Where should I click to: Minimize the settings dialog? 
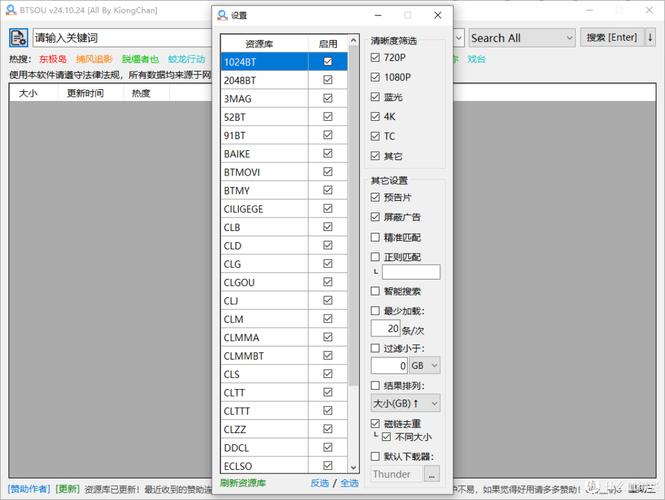pyautogui.click(x=378, y=15)
